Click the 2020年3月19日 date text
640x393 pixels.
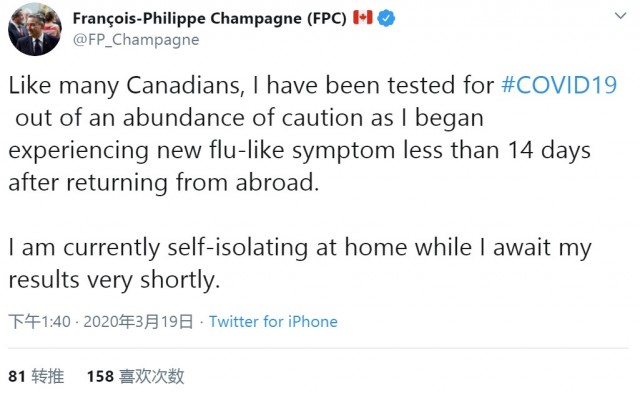click(138, 322)
